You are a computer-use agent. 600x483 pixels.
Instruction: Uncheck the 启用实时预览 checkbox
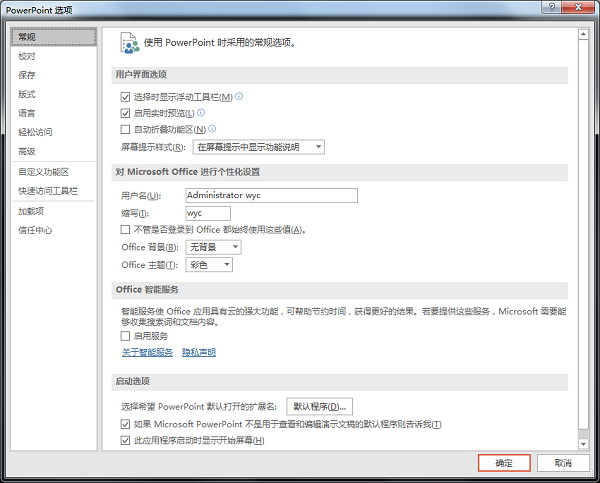125,113
